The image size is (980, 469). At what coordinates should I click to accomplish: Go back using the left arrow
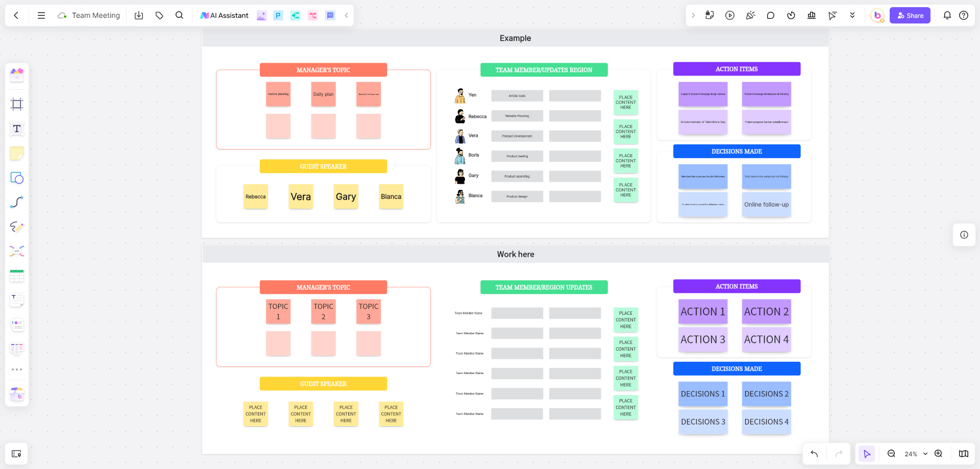16,15
